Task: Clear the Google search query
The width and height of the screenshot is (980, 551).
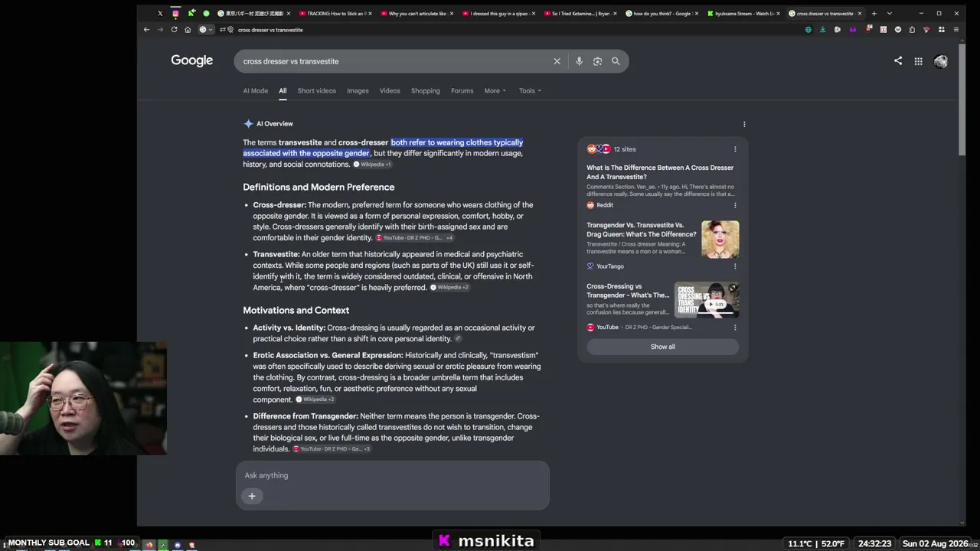Action: pos(557,61)
